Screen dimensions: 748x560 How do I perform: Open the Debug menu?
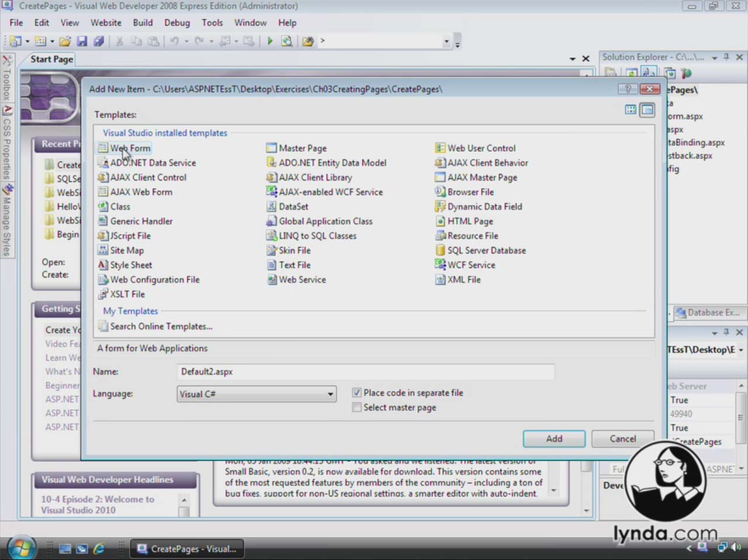click(x=177, y=23)
